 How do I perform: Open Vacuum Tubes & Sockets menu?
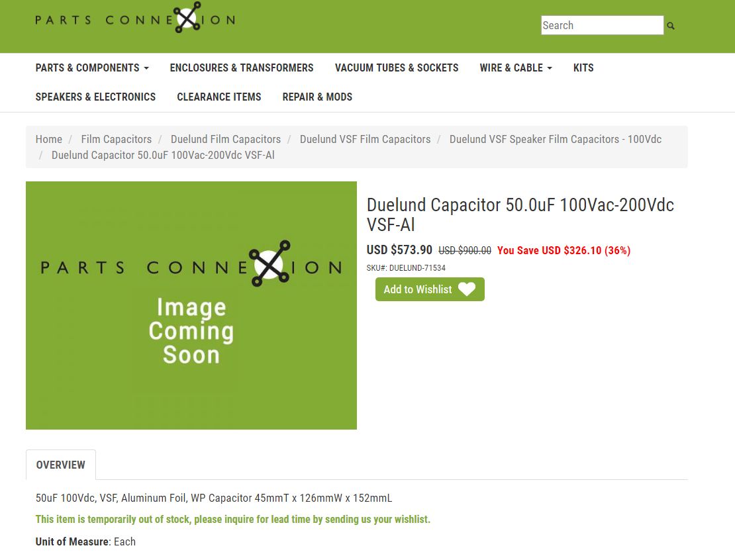(397, 68)
